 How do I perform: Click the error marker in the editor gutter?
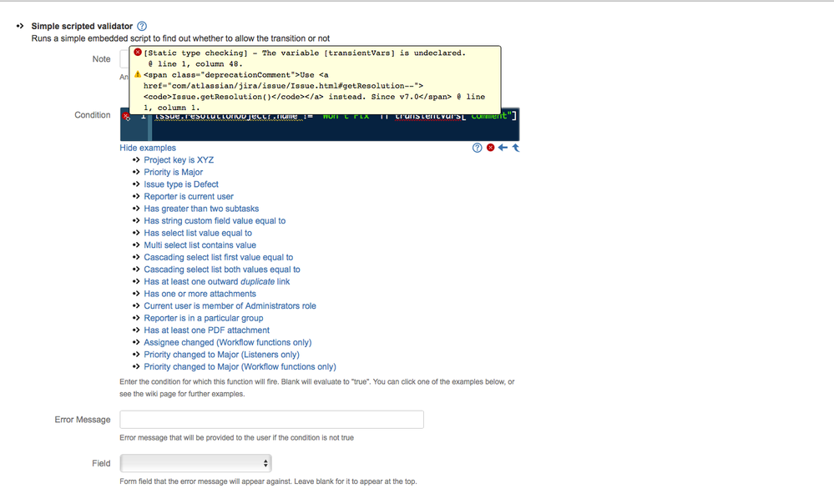126,116
